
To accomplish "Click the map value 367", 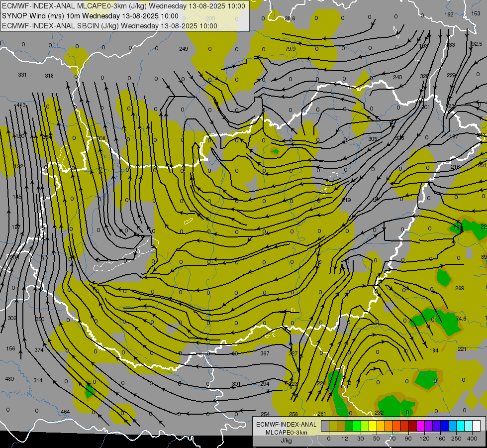I will pos(265,353).
